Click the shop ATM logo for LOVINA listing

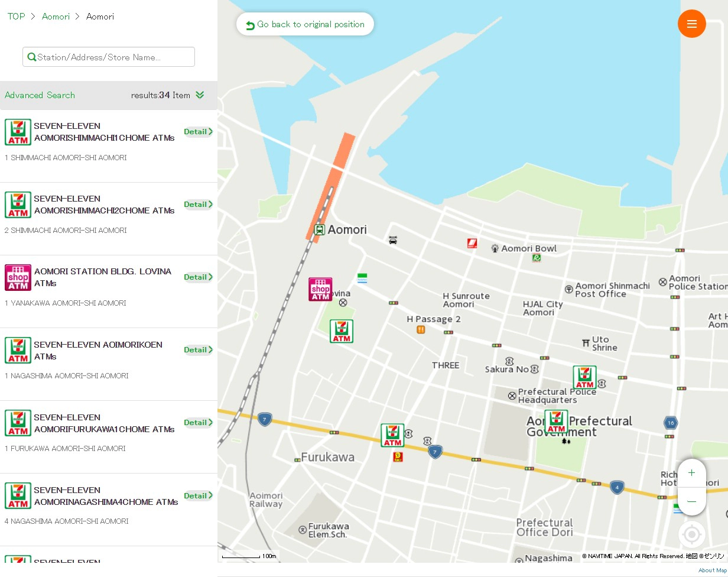click(x=18, y=277)
